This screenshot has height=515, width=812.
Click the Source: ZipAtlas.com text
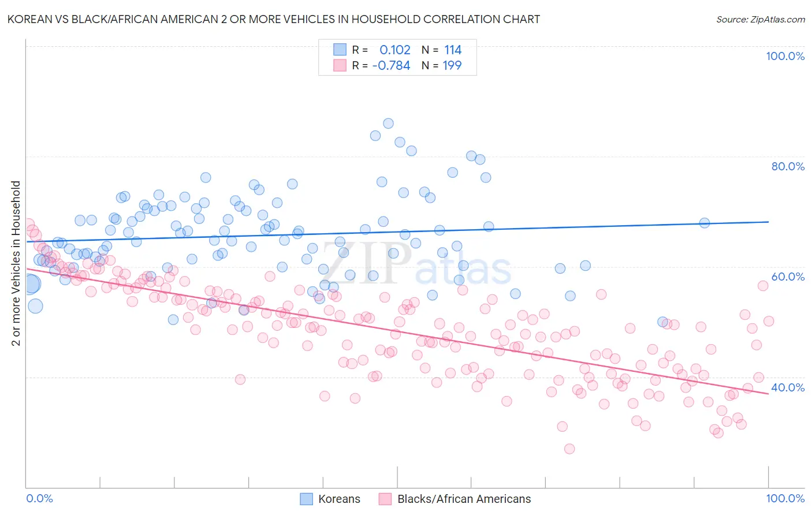(761, 19)
